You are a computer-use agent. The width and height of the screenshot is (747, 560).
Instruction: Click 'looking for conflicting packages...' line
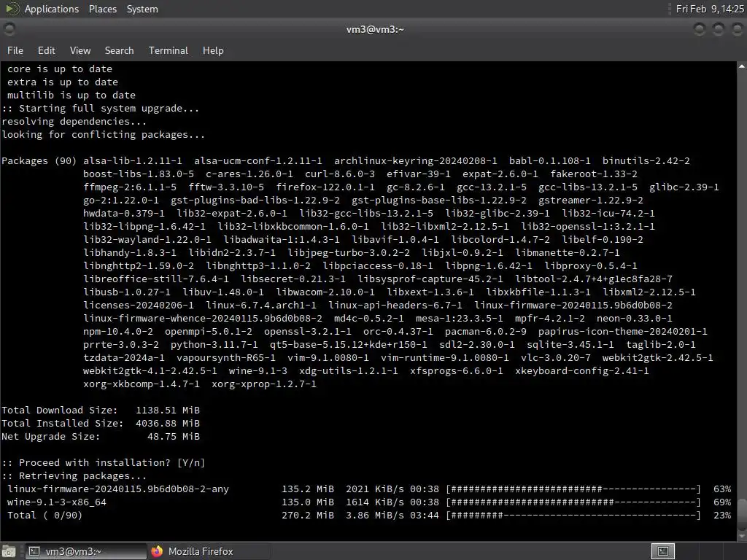(x=104, y=135)
